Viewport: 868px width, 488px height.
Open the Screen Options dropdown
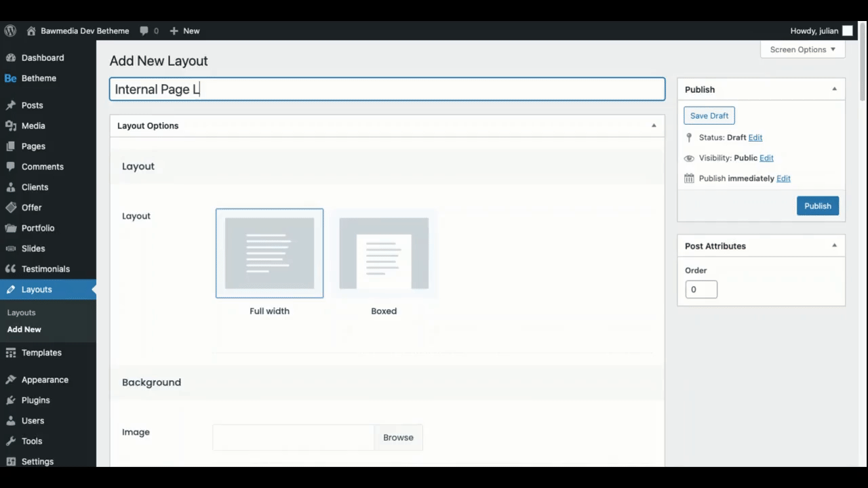[x=803, y=49]
